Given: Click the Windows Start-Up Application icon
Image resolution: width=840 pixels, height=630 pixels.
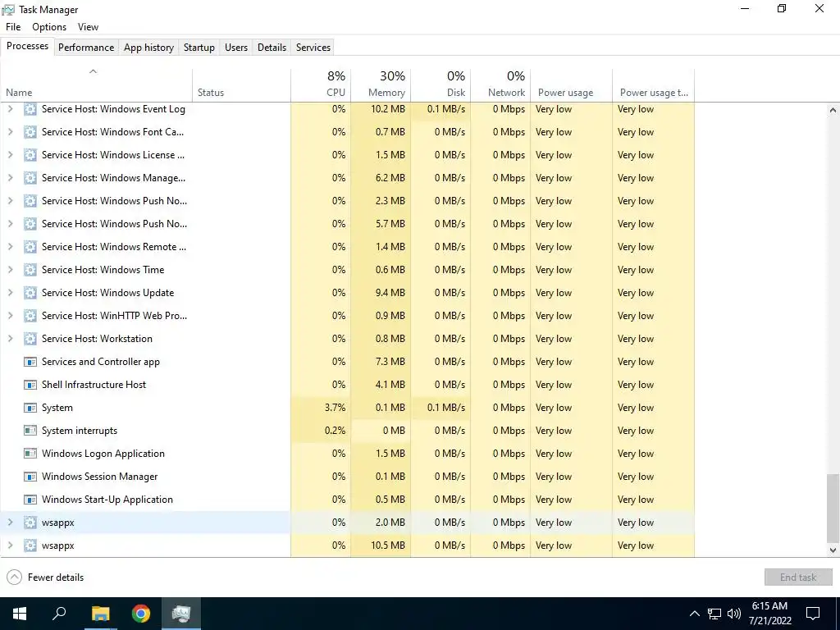Looking at the screenshot, I should pyautogui.click(x=30, y=500).
